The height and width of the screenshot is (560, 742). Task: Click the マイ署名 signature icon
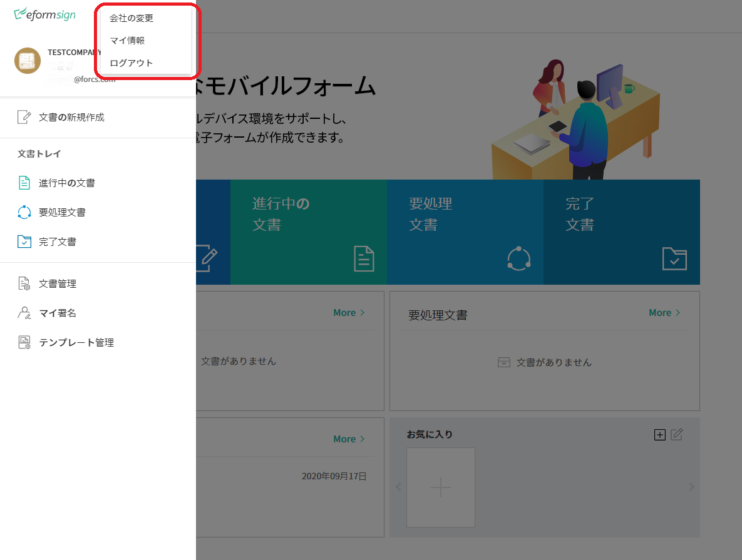24,313
